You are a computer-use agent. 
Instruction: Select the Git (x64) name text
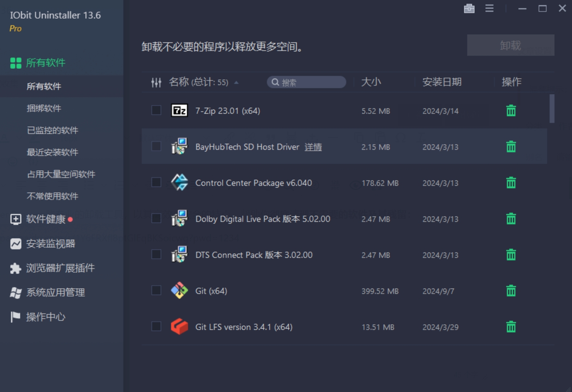[x=211, y=291]
